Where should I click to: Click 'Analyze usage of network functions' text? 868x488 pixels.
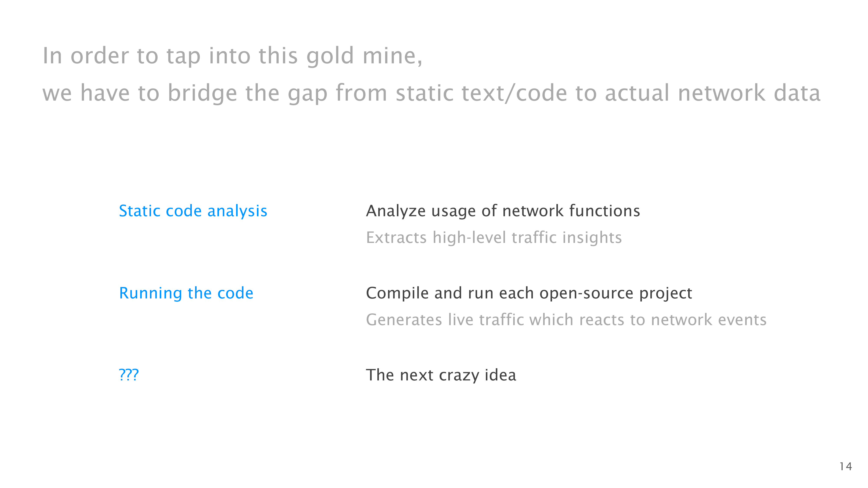click(503, 211)
